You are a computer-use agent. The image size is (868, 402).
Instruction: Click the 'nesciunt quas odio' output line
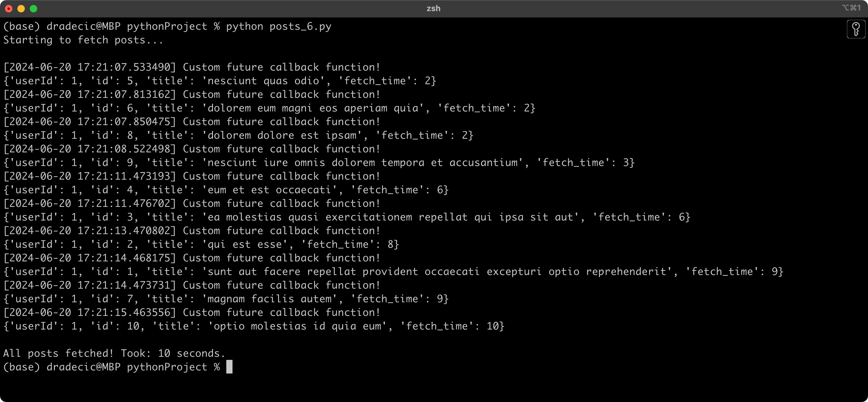click(x=263, y=81)
